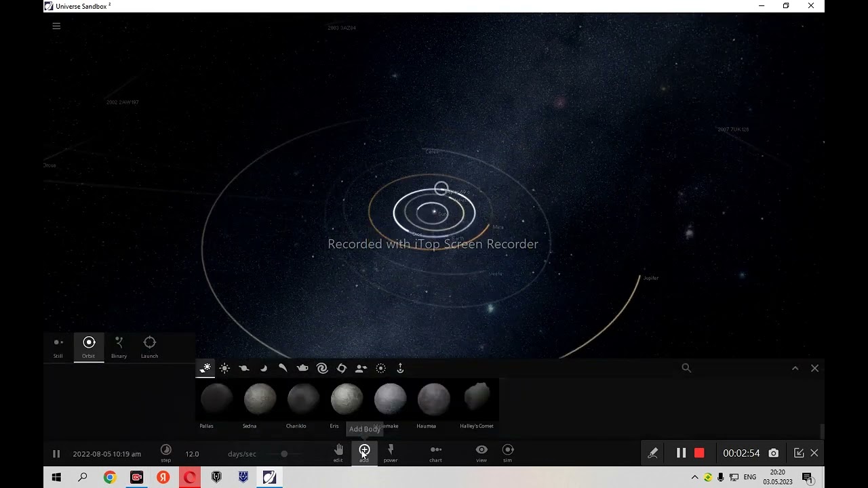Image resolution: width=868 pixels, height=488 pixels.
Task: Open the chart tool
Action: tap(435, 453)
